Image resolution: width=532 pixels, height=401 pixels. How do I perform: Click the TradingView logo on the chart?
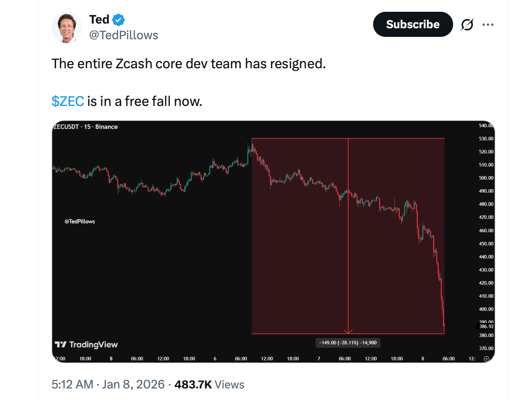(87, 344)
